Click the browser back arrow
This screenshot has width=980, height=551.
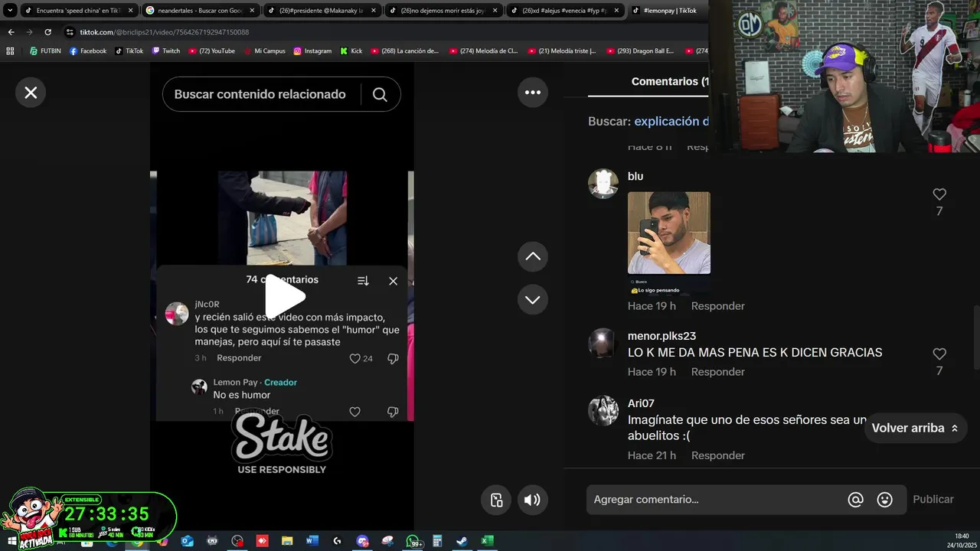click(x=11, y=32)
